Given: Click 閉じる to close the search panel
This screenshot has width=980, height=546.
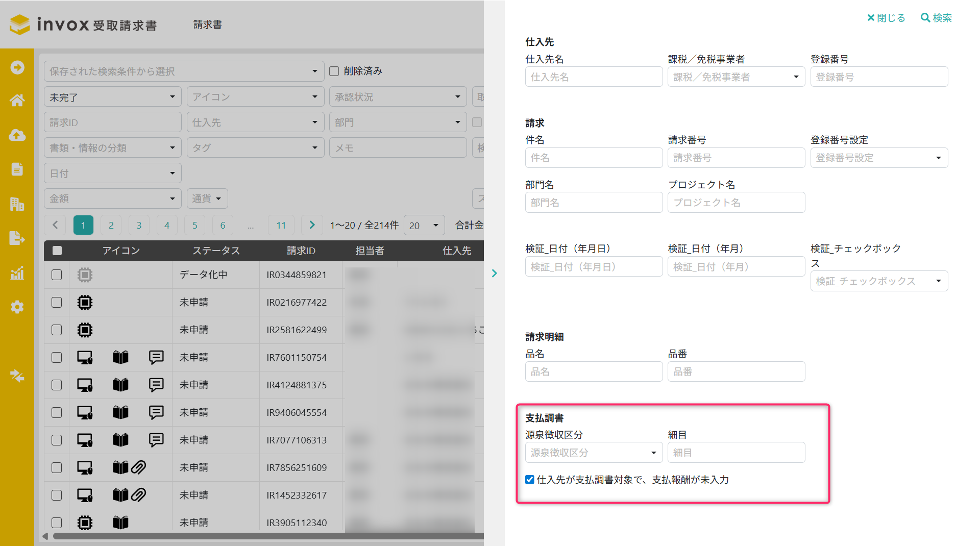Looking at the screenshot, I should click(x=886, y=18).
